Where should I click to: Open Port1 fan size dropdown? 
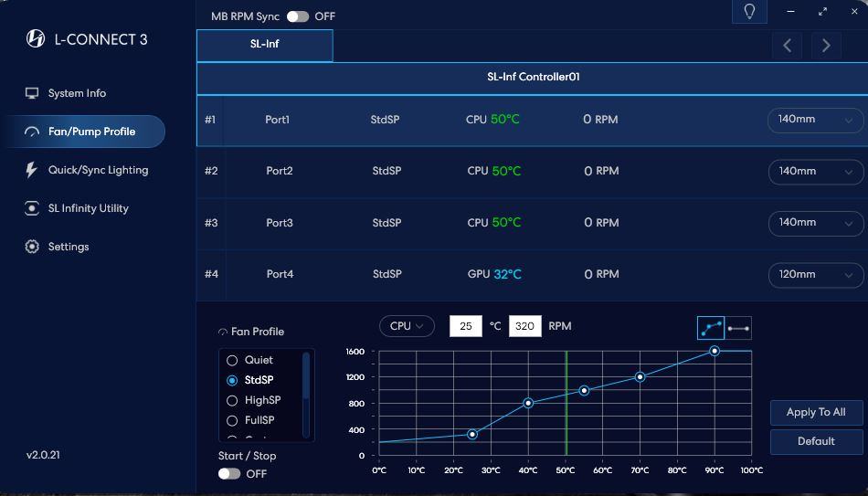pyautogui.click(x=815, y=120)
